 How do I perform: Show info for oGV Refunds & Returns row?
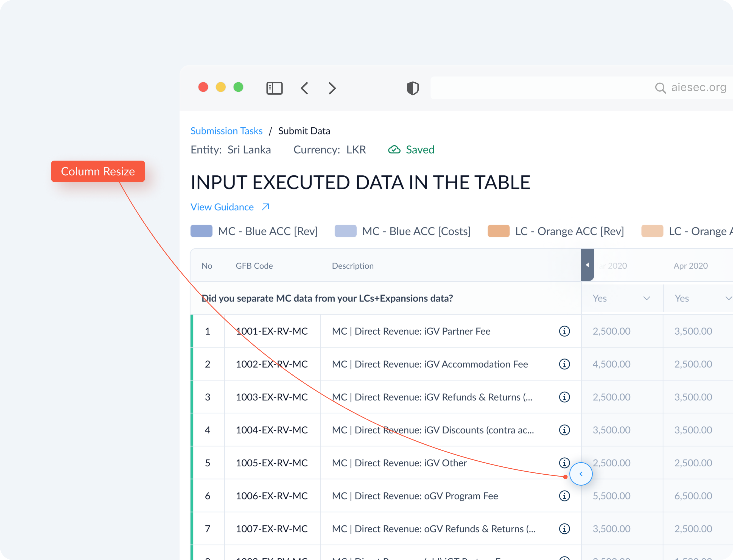tap(564, 529)
